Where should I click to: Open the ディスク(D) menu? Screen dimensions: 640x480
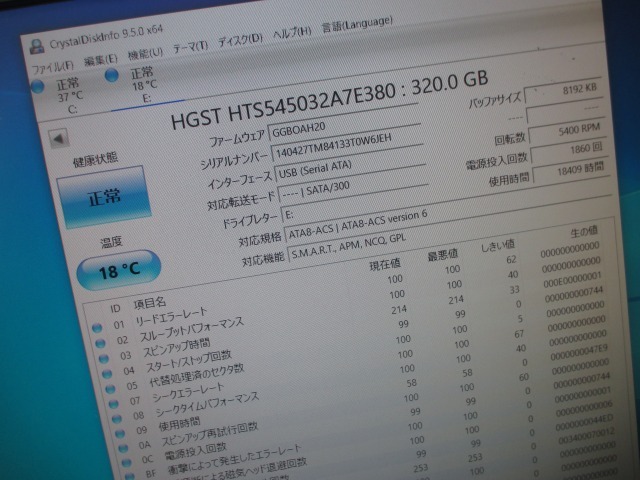tap(240, 40)
